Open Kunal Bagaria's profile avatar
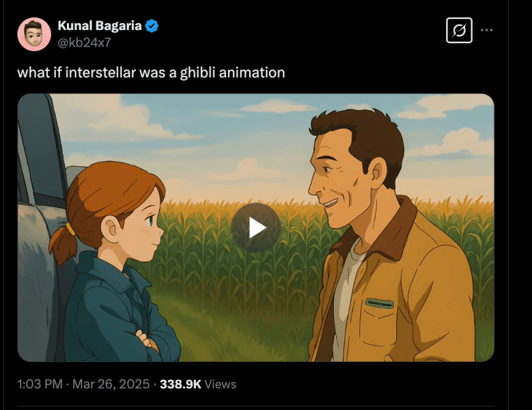The image size is (532, 410). point(34,34)
